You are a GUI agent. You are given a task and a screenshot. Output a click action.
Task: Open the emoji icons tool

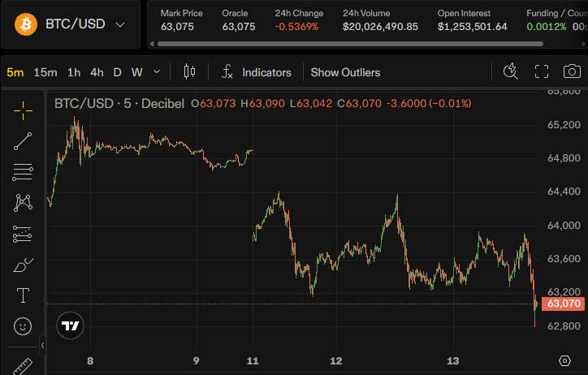click(x=23, y=326)
